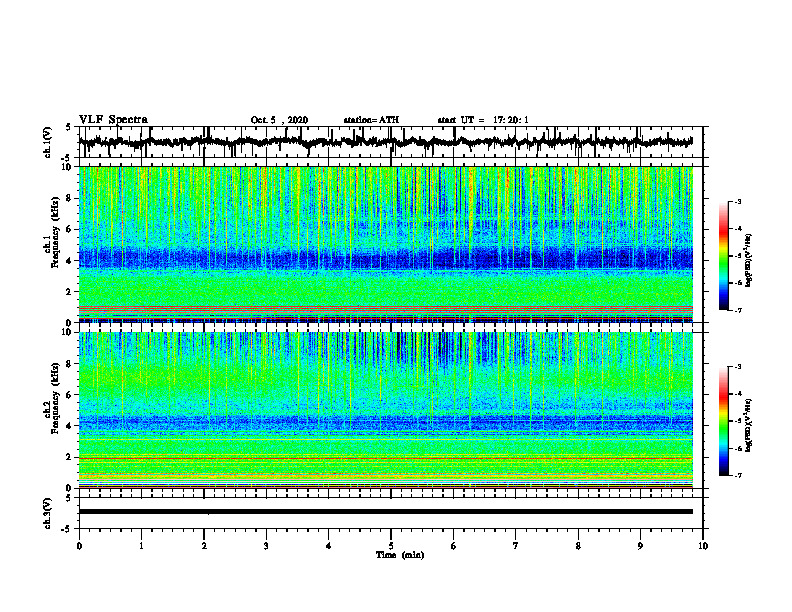
Task: Click the "ch.3(V)" axis label
Action: pyautogui.click(x=47, y=513)
